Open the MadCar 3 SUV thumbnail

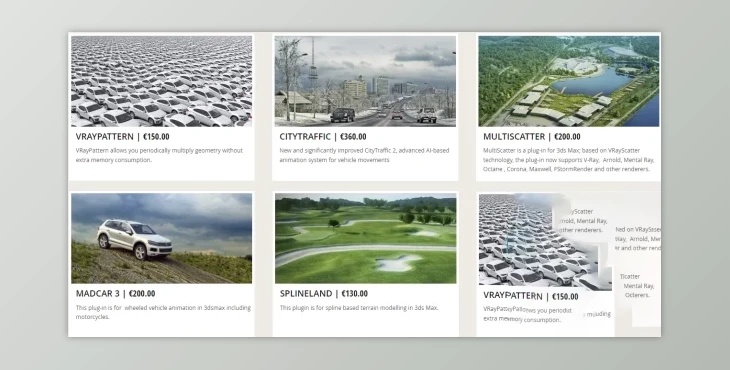coord(162,238)
